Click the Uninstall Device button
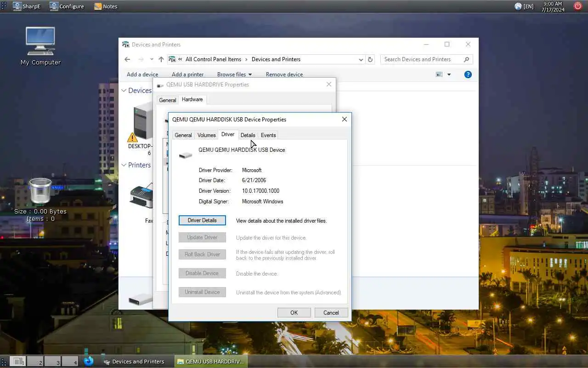 pos(202,292)
